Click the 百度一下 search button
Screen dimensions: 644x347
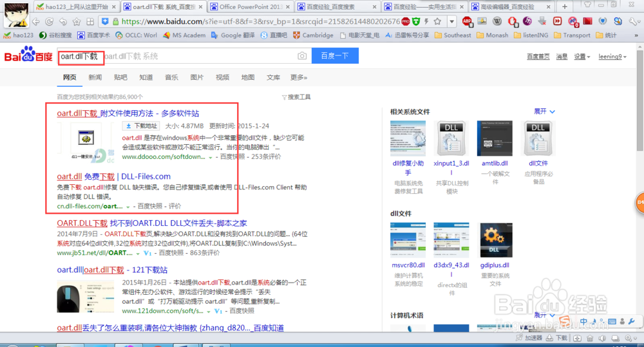335,56
